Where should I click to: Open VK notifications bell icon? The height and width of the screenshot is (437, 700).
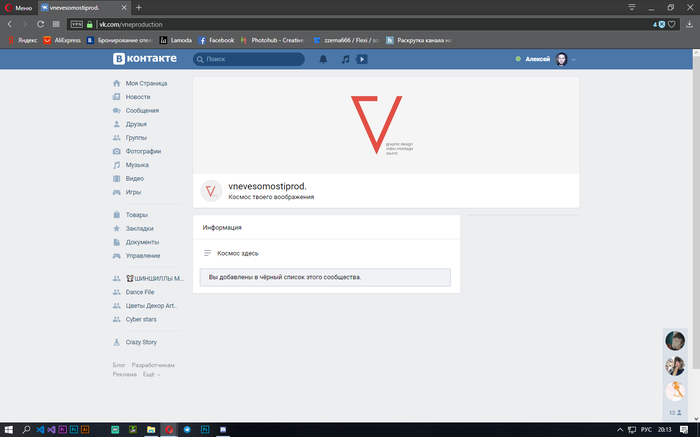[323, 60]
